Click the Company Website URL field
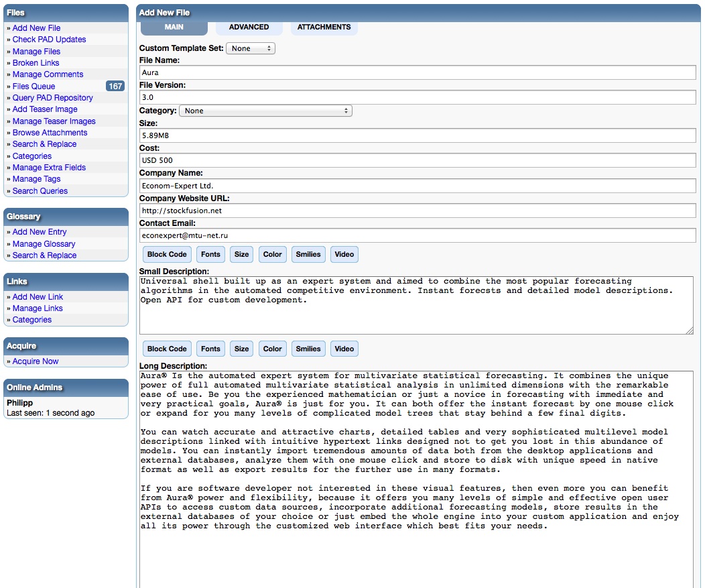This screenshot has width=705, height=588. pyautogui.click(x=418, y=211)
